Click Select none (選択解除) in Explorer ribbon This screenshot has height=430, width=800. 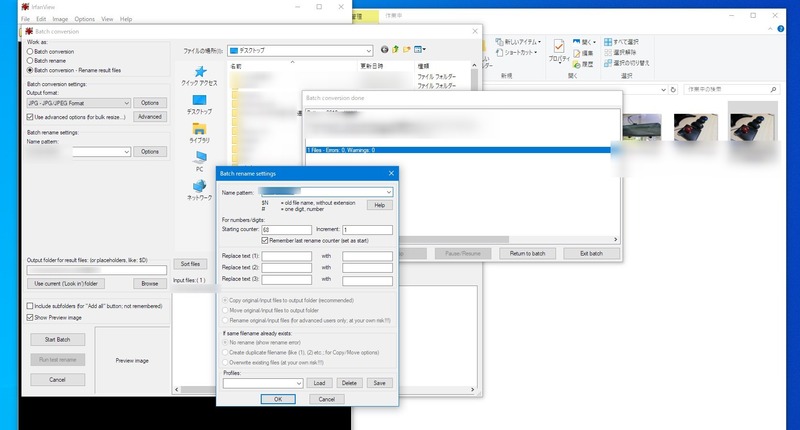(x=620, y=53)
